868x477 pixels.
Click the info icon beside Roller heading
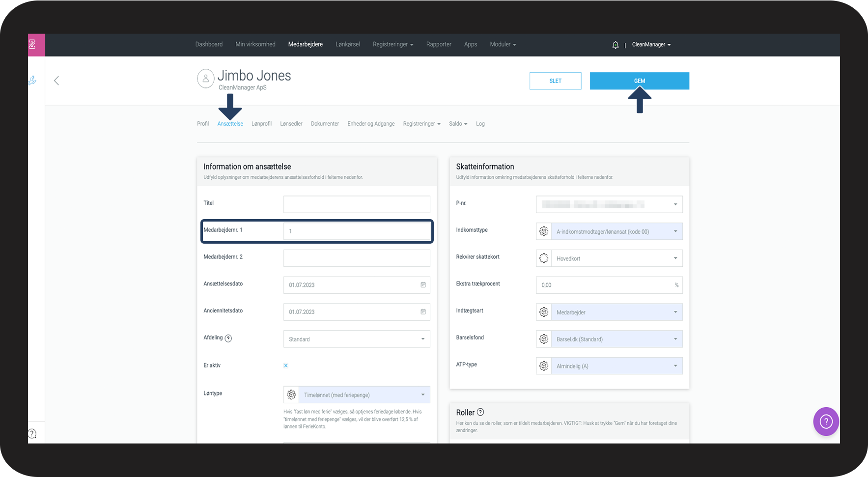pyautogui.click(x=480, y=412)
